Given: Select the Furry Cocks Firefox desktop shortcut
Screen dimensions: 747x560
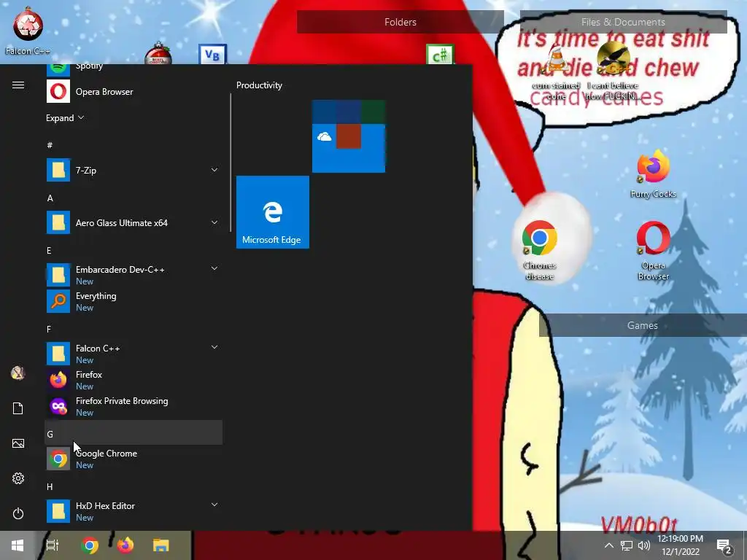Looking at the screenshot, I should pos(653,174).
